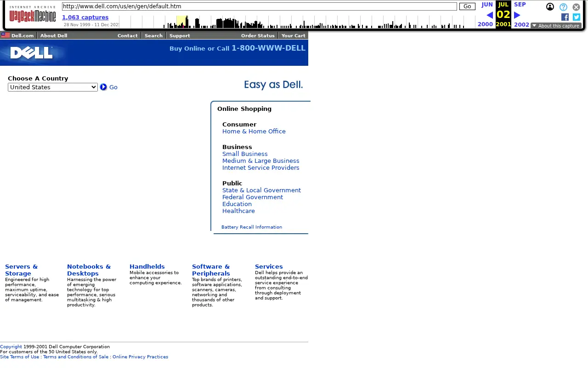Open the Services link
This screenshot has height=368, width=588.
pyautogui.click(x=269, y=267)
